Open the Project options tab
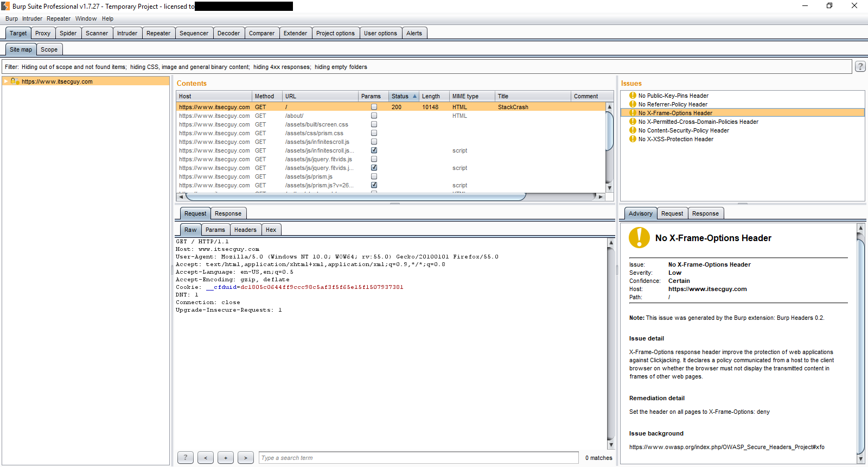 coord(335,33)
